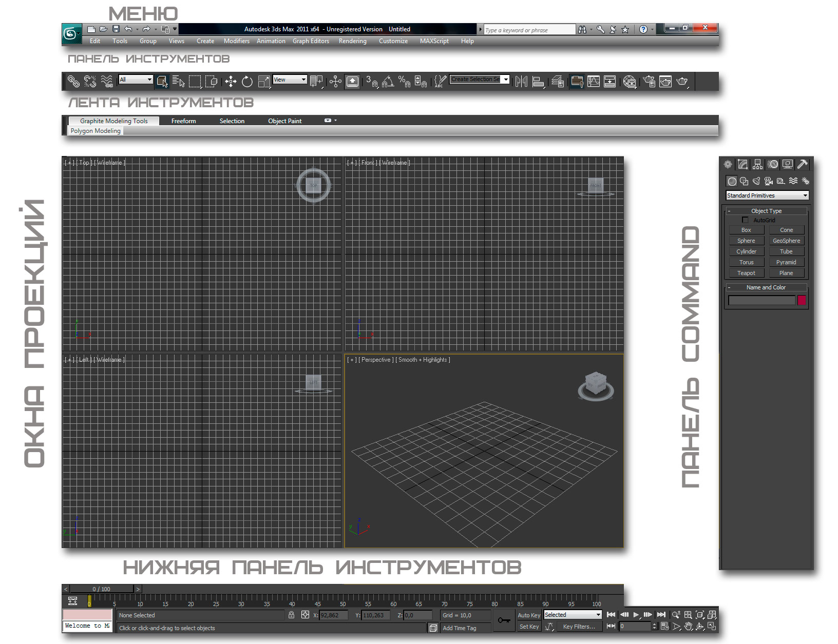Click the Align tool icon
Screen dimensions: 838x644
[538, 81]
